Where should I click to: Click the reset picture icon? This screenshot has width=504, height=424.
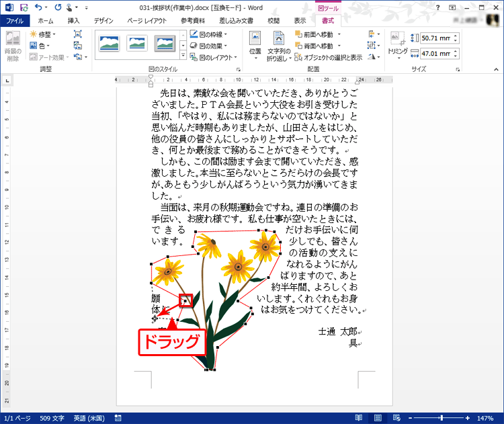tap(78, 57)
